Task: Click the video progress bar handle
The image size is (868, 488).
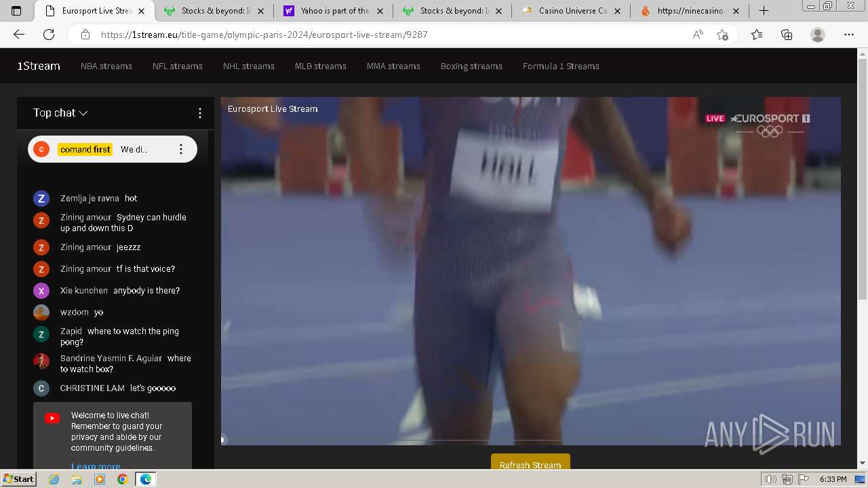Action: (222, 440)
